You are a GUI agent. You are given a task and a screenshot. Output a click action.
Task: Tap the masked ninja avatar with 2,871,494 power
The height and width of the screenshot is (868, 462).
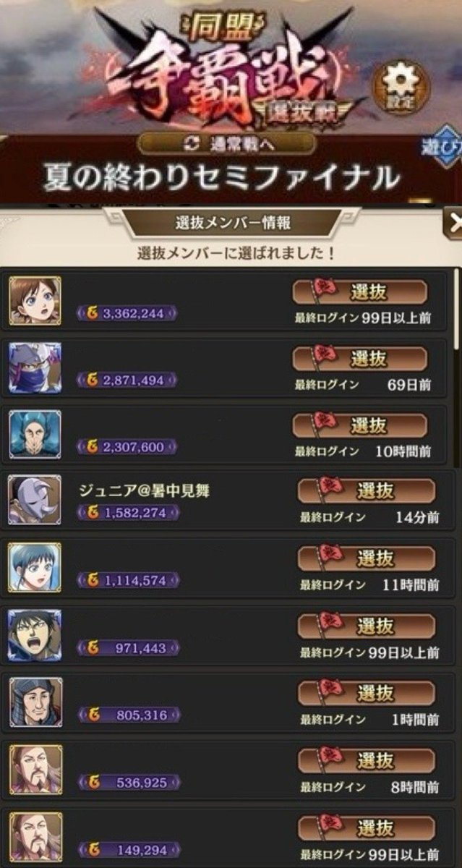tap(35, 367)
